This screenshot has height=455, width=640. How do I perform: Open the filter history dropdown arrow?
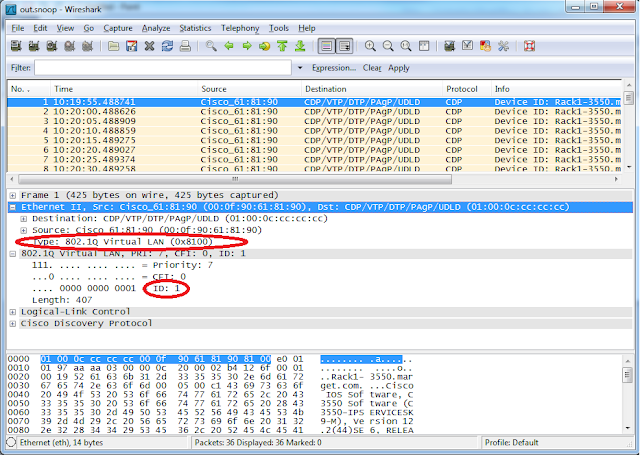pos(300,68)
